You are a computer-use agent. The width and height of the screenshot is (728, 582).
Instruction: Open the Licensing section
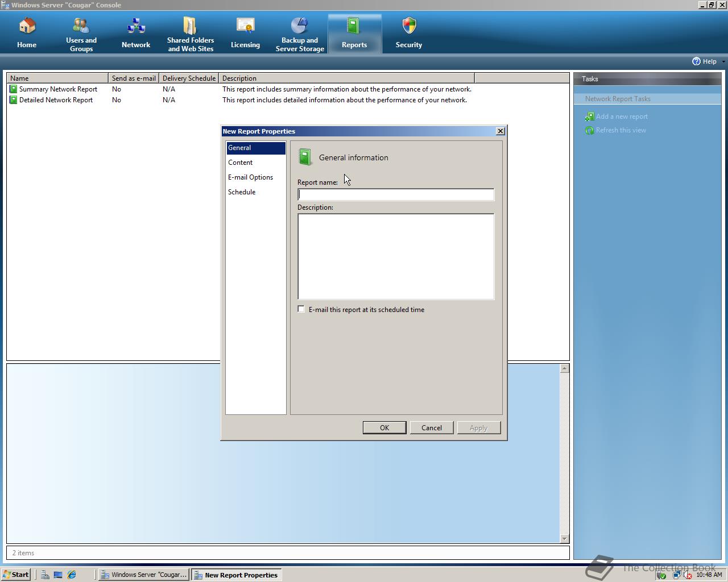pyautogui.click(x=245, y=34)
